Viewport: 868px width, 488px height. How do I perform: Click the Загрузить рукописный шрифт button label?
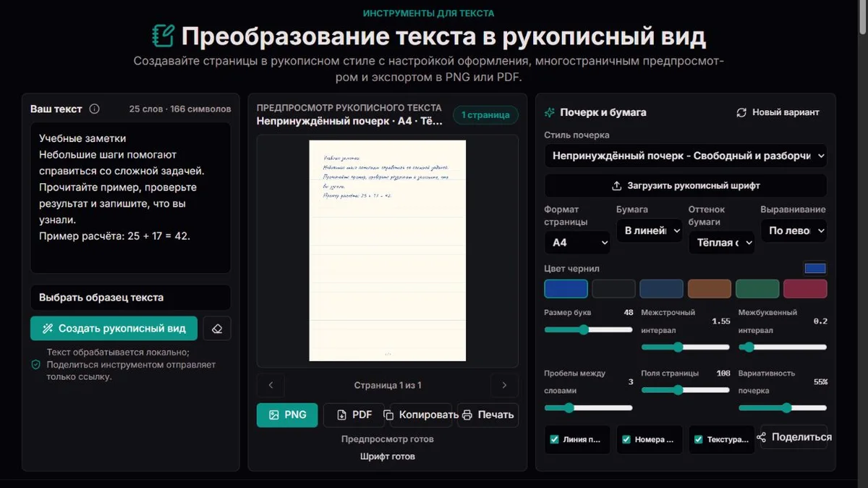tap(694, 185)
